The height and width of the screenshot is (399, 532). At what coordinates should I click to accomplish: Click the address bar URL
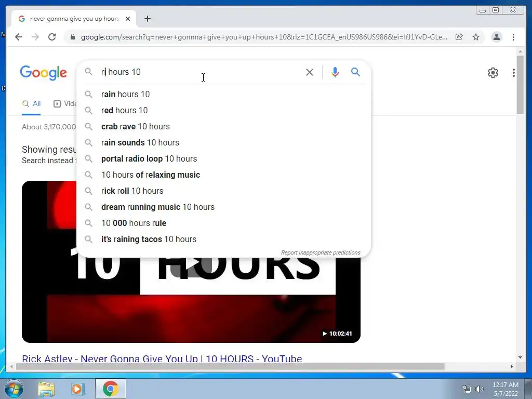coord(264,37)
